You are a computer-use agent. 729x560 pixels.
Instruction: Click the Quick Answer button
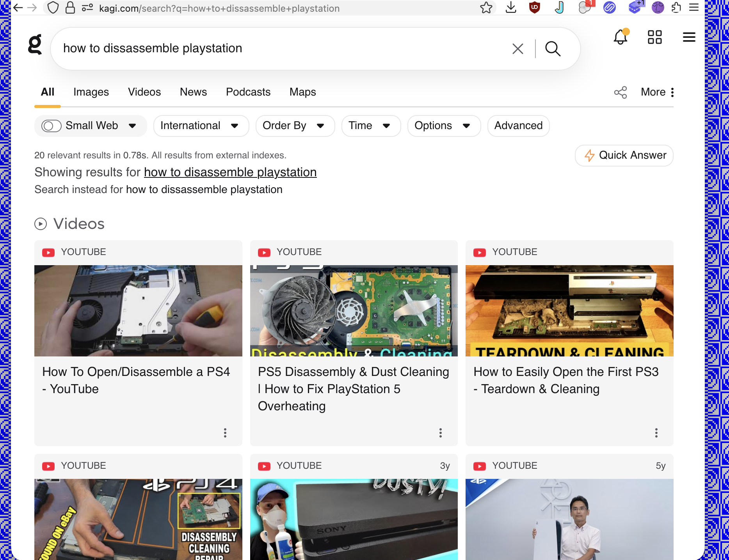pos(624,155)
